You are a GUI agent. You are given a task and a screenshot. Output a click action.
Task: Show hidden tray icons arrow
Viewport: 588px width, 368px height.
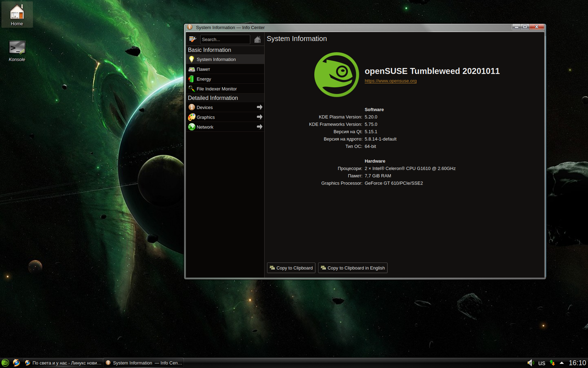tap(562, 363)
